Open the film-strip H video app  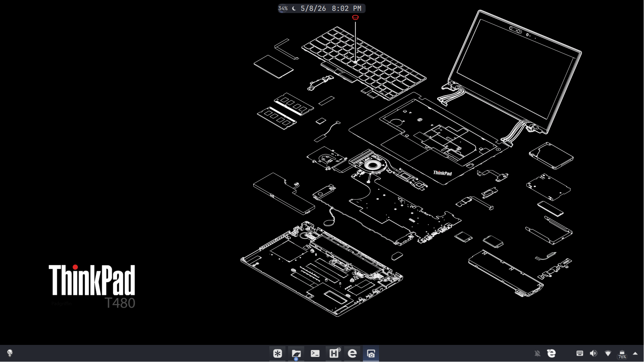click(x=334, y=353)
